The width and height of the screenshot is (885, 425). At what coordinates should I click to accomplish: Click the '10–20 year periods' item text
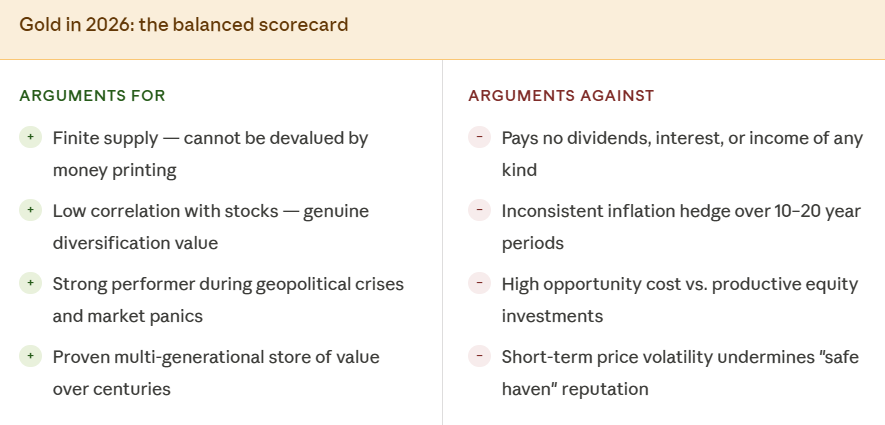click(x=681, y=227)
